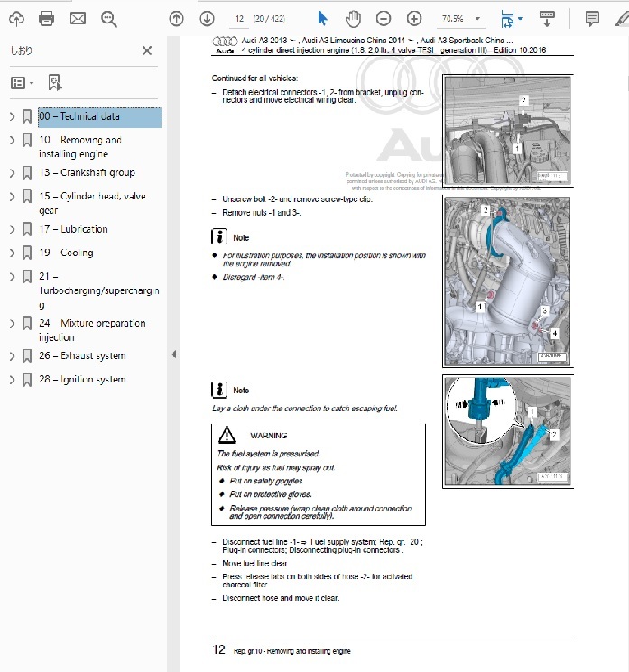The image size is (629, 672).
Task: Expand 19 – Cooling bookmark
Action: pyautogui.click(x=12, y=253)
